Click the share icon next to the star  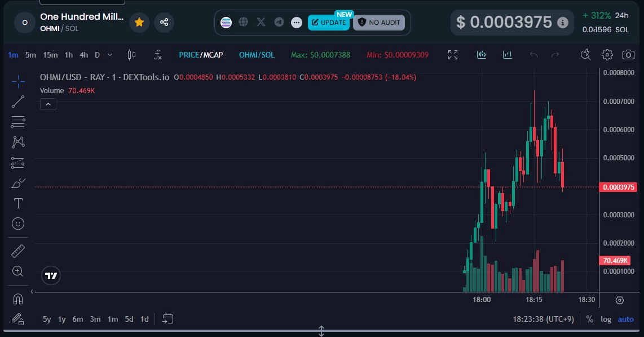[x=164, y=22]
